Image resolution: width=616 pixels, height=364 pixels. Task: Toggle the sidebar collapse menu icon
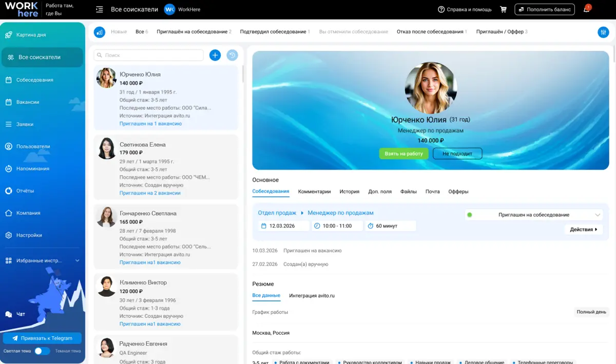coord(100,9)
